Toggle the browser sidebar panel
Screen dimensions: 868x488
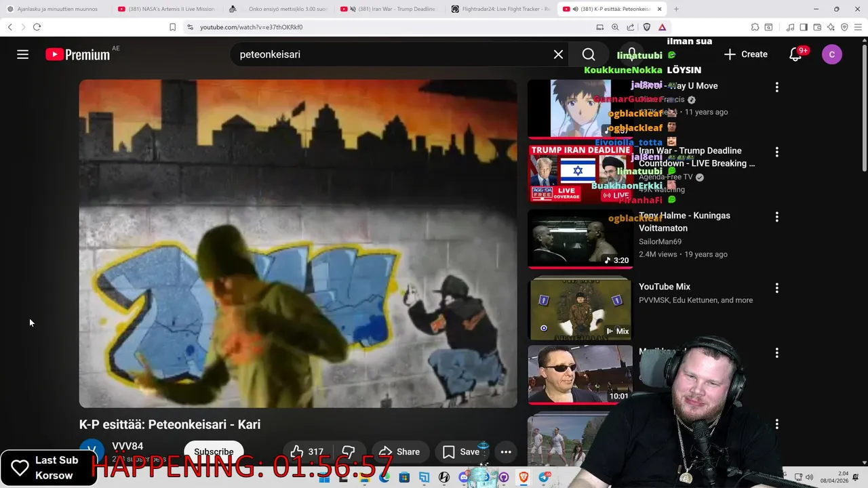804,27
